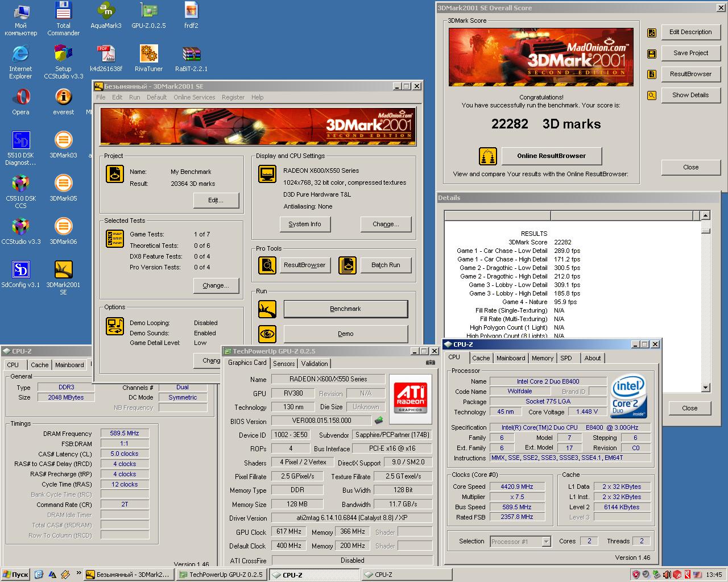Click the Batch Run button
Image resolution: width=728 pixels, height=582 pixels.
point(386,265)
